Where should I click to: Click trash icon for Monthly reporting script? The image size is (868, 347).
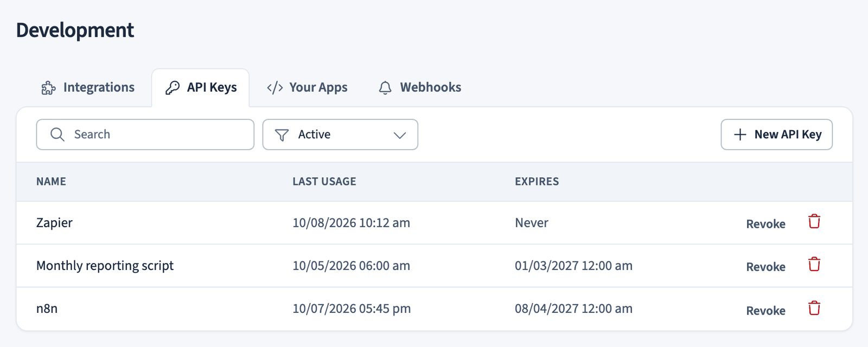[814, 264]
